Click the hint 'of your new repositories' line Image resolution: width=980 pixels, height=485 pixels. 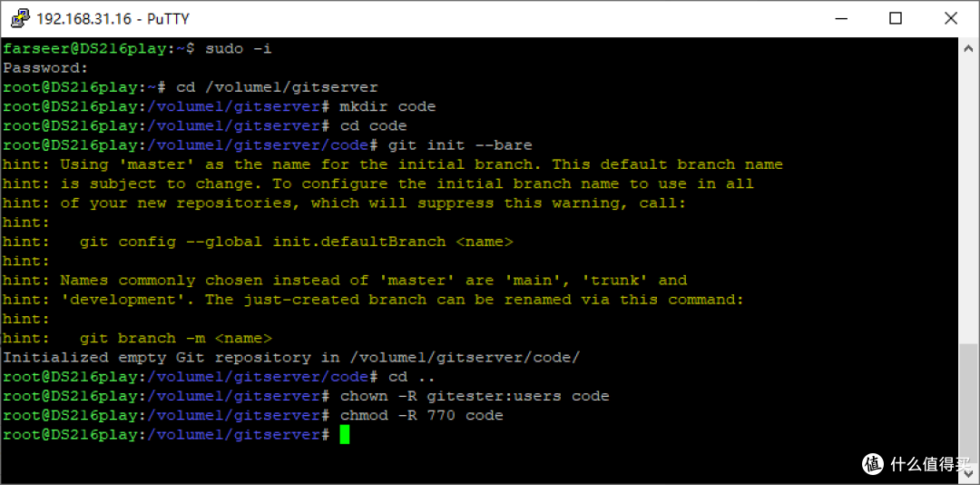pyautogui.click(x=345, y=203)
